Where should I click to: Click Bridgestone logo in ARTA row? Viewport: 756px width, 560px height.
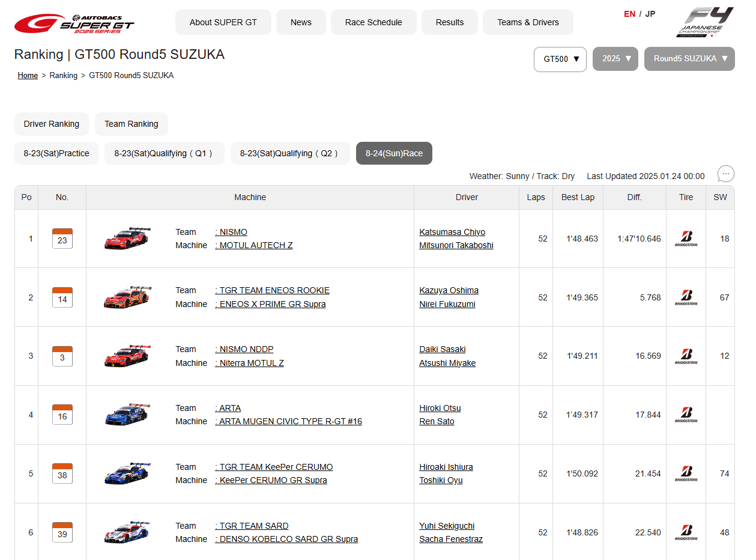(686, 415)
